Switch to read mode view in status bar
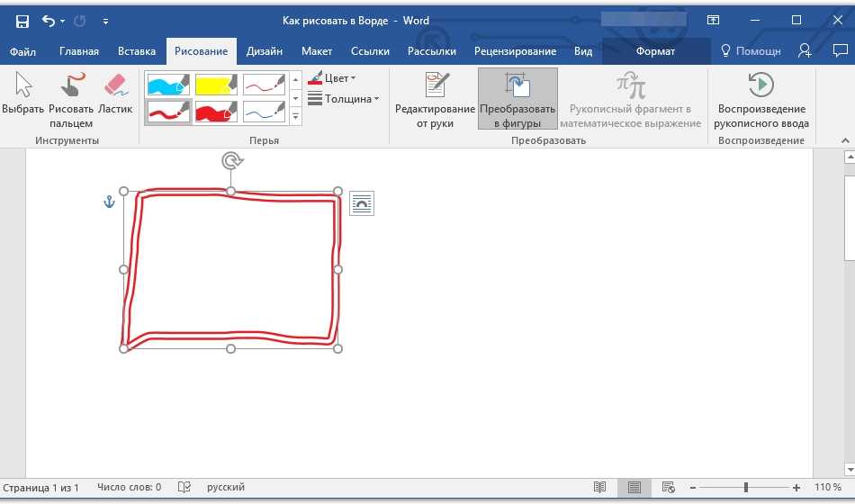The width and height of the screenshot is (855, 504). (600, 487)
